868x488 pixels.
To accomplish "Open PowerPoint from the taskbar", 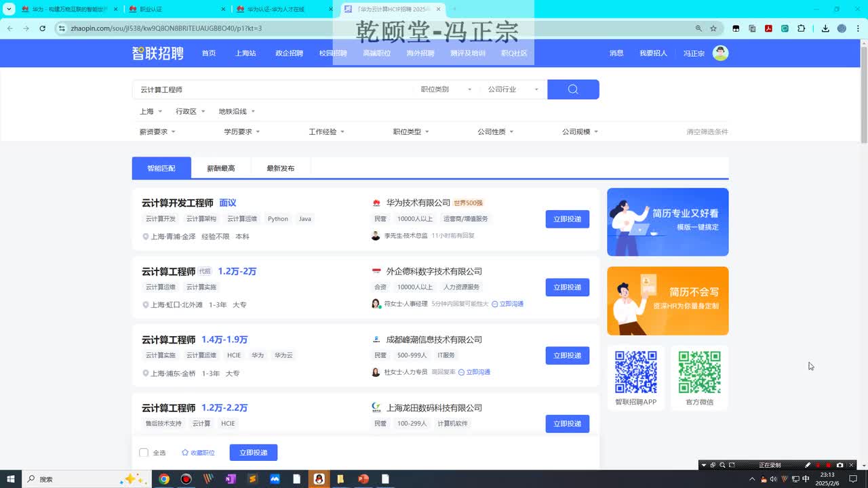I will [363, 479].
